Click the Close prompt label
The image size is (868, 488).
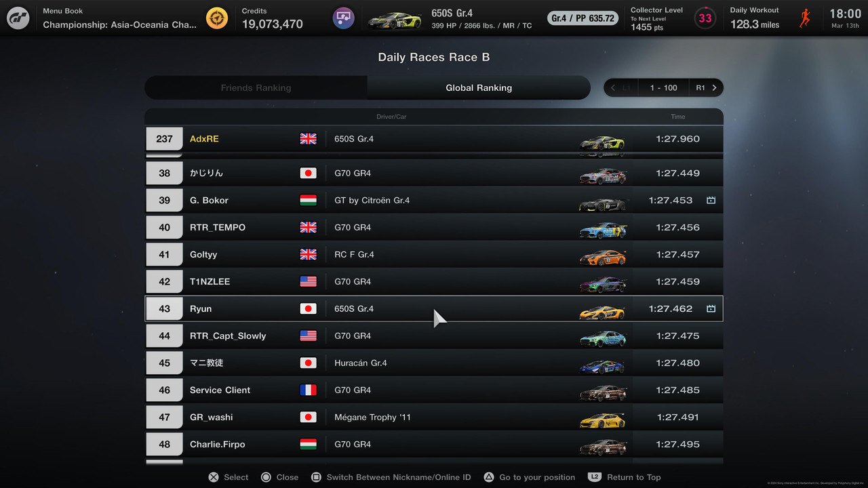(288, 477)
